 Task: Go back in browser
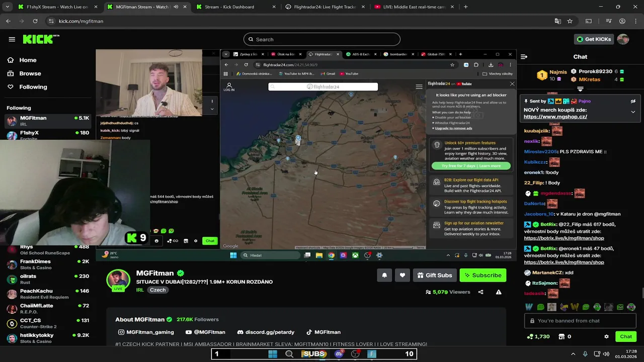pyautogui.click(x=8, y=21)
